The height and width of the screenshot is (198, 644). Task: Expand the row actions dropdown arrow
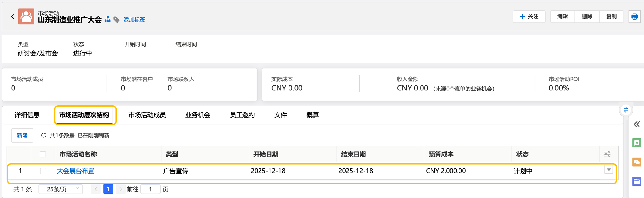point(609,170)
